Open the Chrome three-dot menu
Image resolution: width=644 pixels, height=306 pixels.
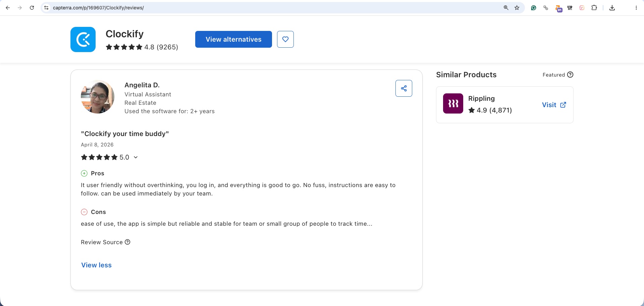(636, 8)
